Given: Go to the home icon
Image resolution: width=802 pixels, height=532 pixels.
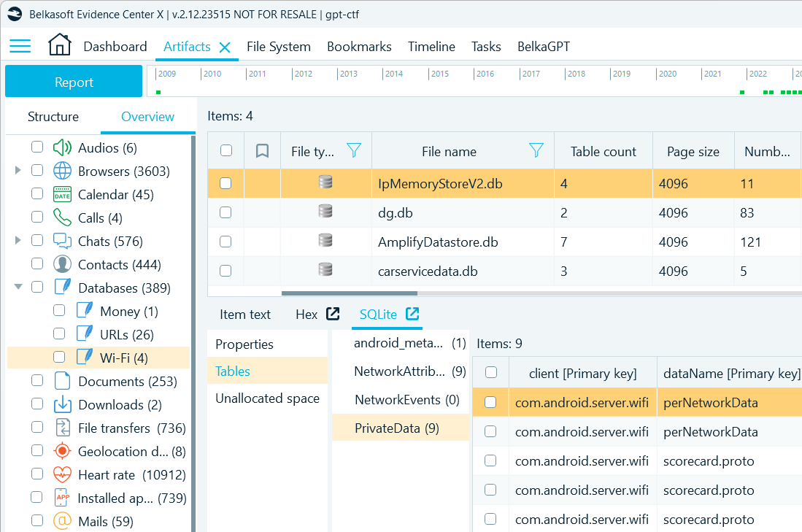Looking at the screenshot, I should tap(60, 45).
